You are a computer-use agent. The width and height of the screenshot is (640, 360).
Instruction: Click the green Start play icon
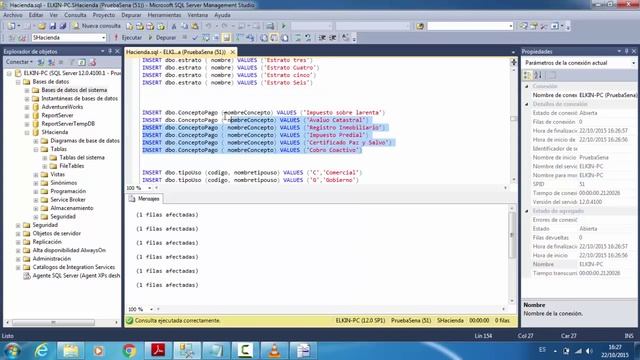tap(284, 26)
